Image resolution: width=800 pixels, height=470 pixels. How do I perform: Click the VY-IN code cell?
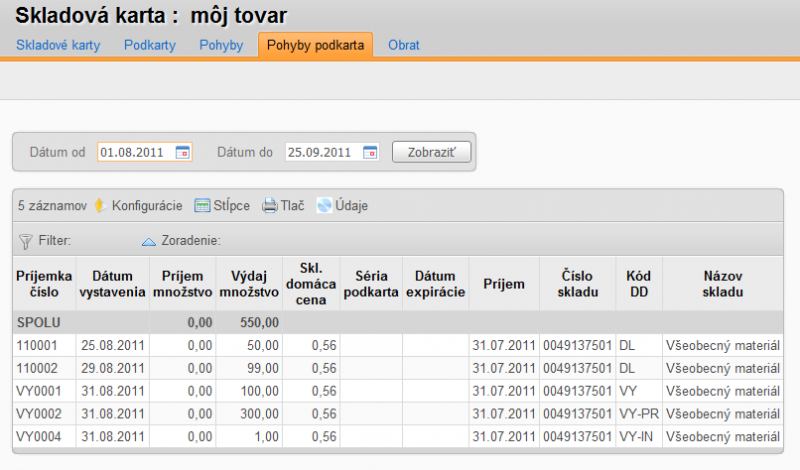[x=636, y=437]
